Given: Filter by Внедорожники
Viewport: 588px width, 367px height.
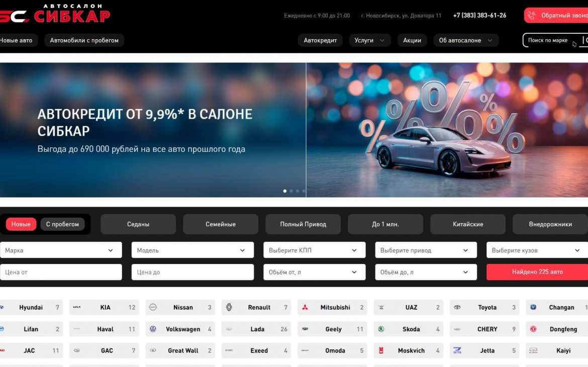Looking at the screenshot, I should (550, 224).
